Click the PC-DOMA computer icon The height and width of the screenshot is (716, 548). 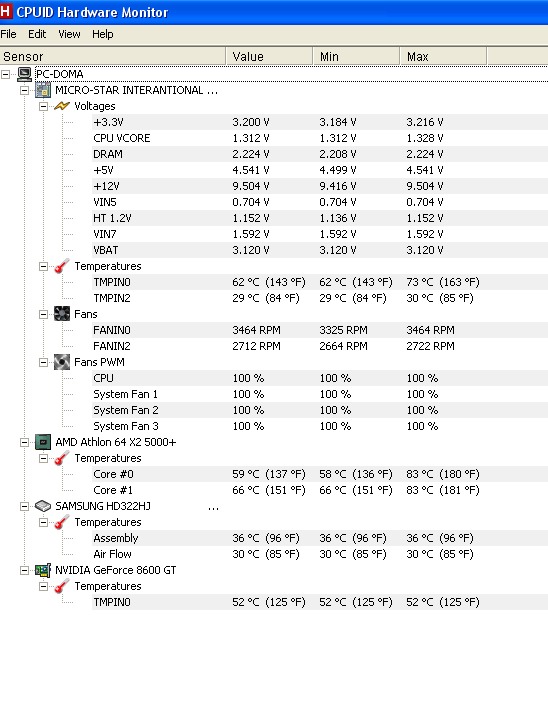pos(25,74)
